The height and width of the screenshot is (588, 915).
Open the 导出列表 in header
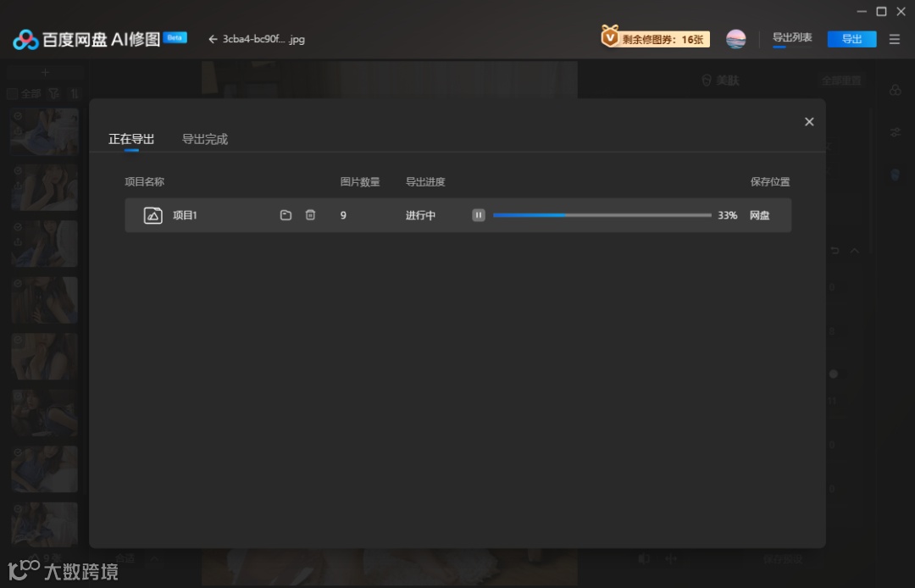pyautogui.click(x=792, y=37)
